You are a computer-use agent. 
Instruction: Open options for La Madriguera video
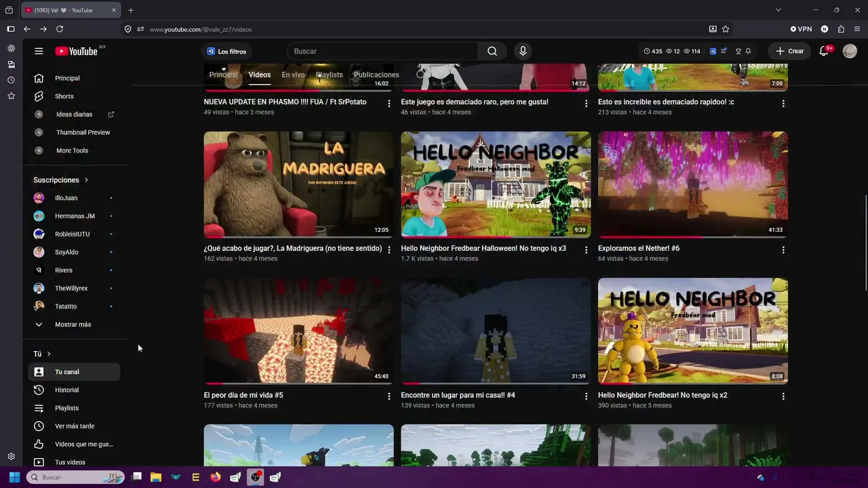pyautogui.click(x=389, y=250)
